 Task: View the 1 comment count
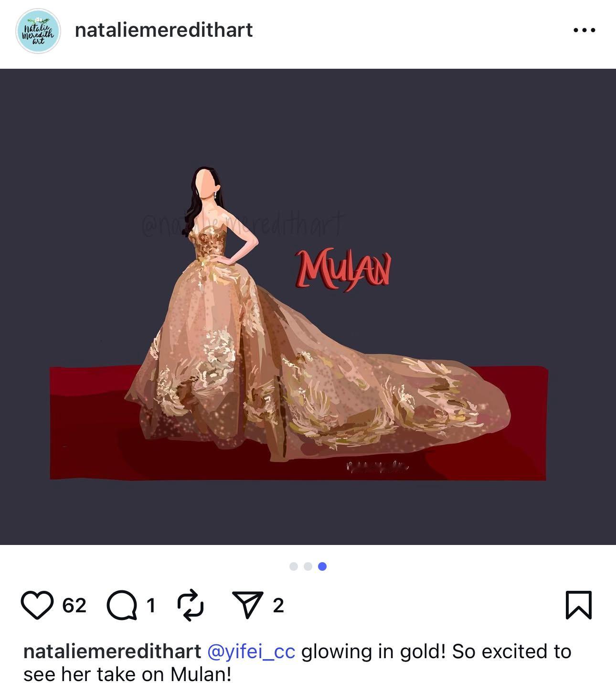coord(151,606)
